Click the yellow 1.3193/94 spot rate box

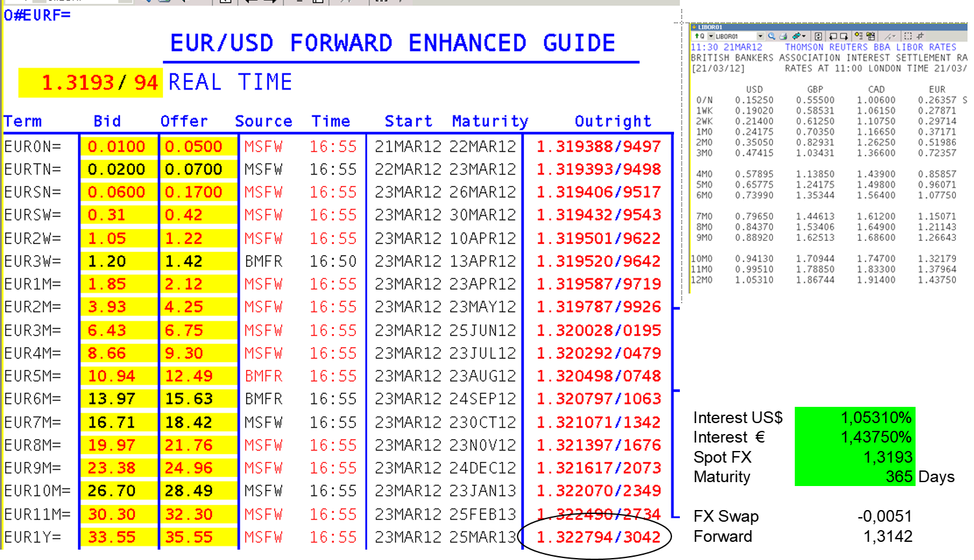click(90, 83)
